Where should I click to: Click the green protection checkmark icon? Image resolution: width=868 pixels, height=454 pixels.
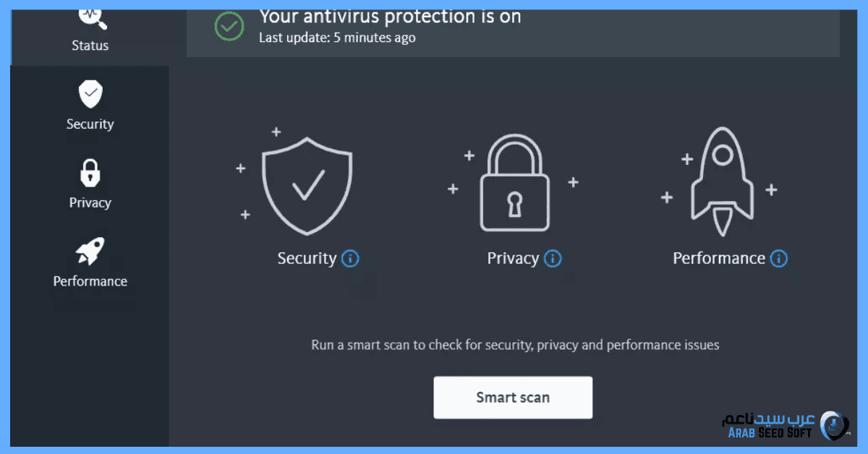[229, 27]
